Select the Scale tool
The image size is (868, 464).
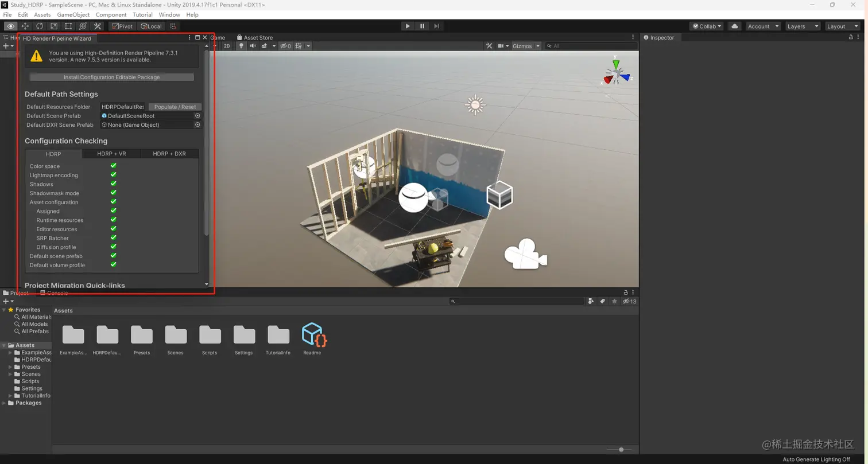pos(54,26)
